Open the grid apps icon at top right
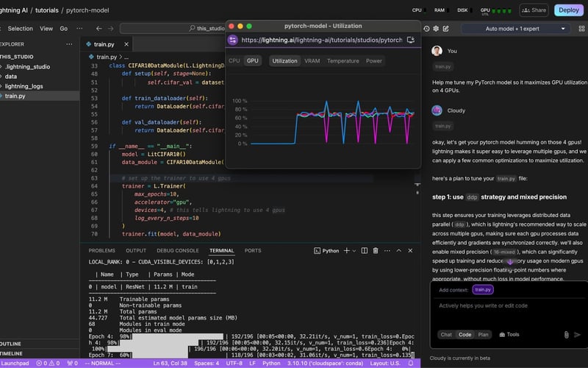The image size is (588, 368). [x=581, y=29]
